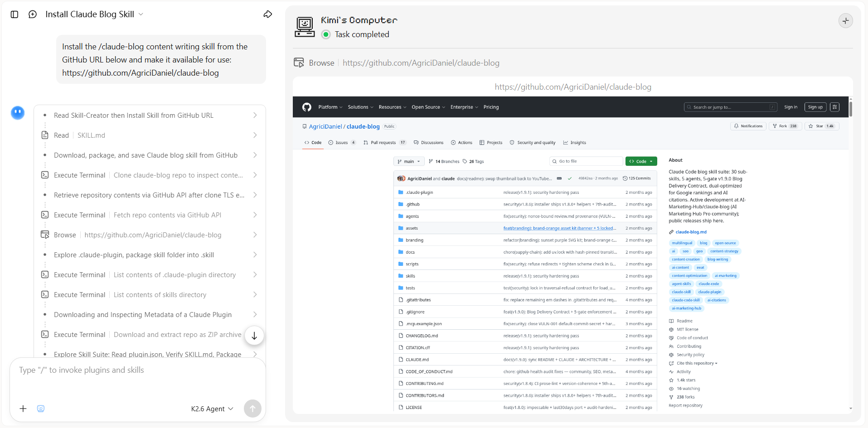
Task: Open the scripts folder
Action: (412, 264)
